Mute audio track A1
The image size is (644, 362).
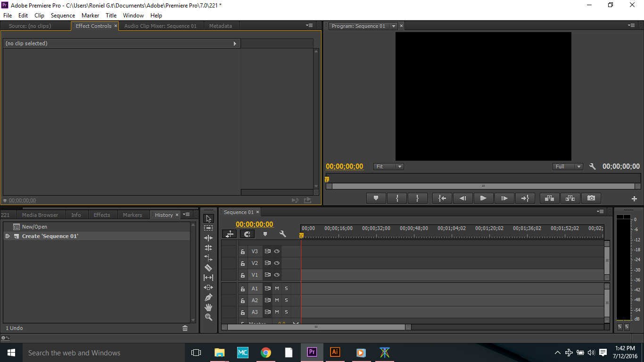pos(277,288)
